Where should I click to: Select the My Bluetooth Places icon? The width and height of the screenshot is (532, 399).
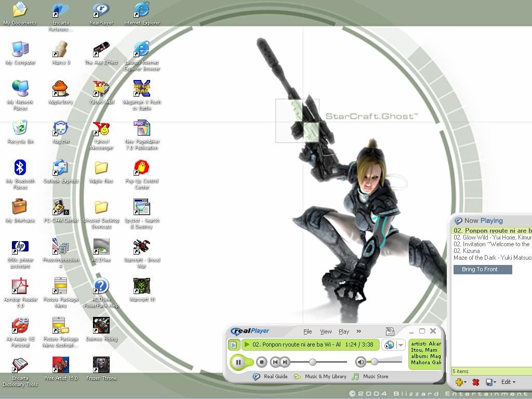point(20,175)
